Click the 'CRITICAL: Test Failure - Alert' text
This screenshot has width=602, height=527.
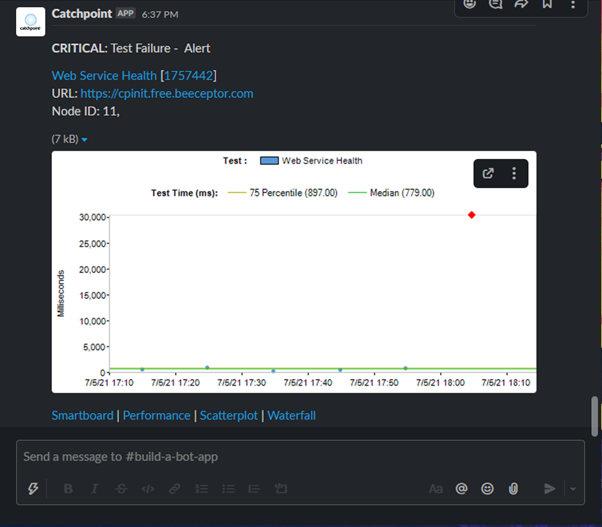[x=131, y=48]
